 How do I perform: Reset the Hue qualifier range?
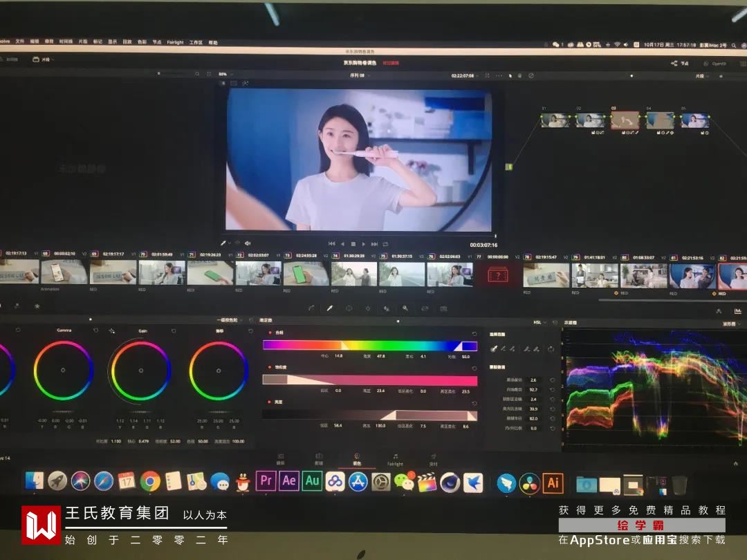point(474,333)
